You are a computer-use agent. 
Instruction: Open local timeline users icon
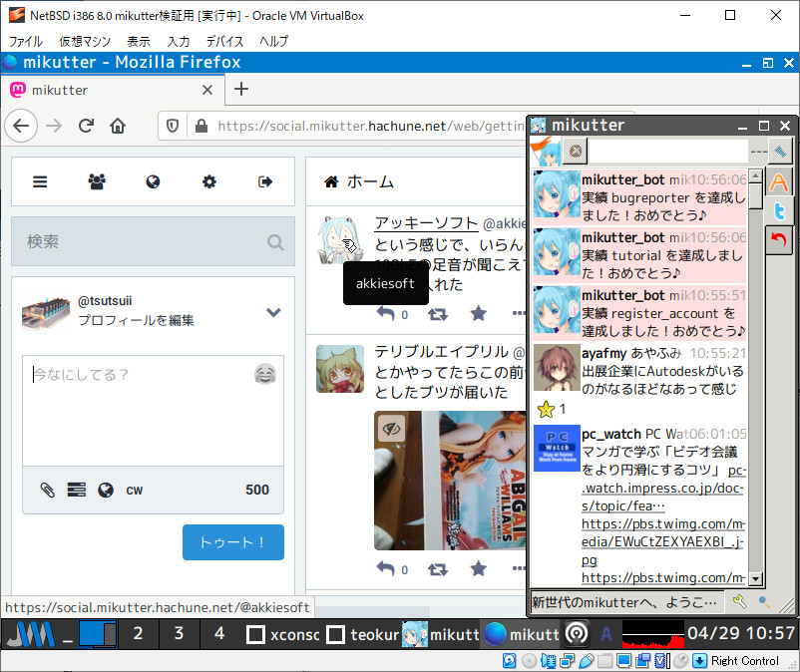[x=97, y=181]
